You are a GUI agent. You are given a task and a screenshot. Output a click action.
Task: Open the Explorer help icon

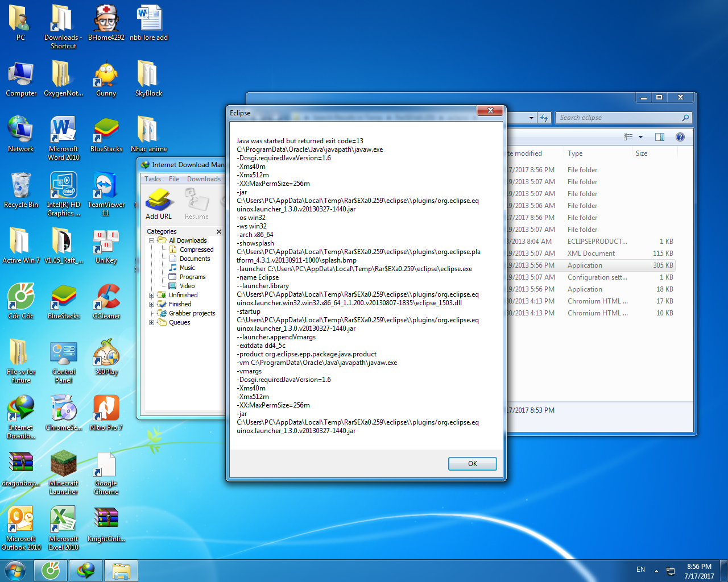click(680, 137)
